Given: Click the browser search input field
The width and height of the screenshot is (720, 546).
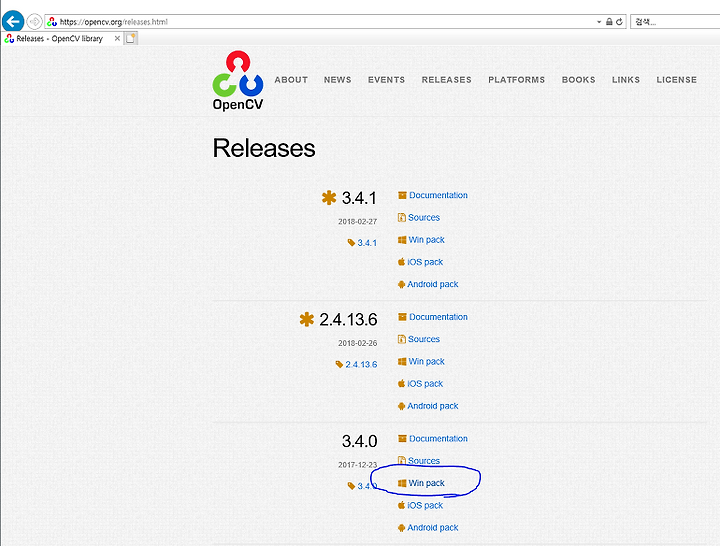Looking at the screenshot, I should click(x=675, y=22).
